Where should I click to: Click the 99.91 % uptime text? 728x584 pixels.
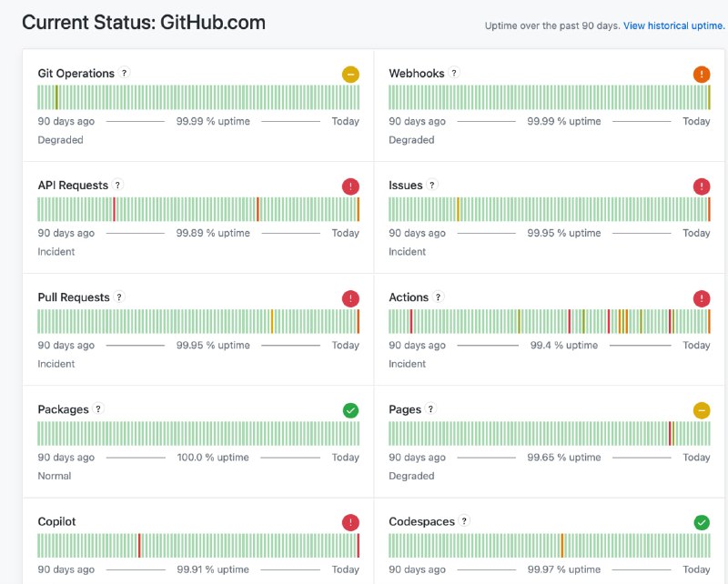point(213,569)
